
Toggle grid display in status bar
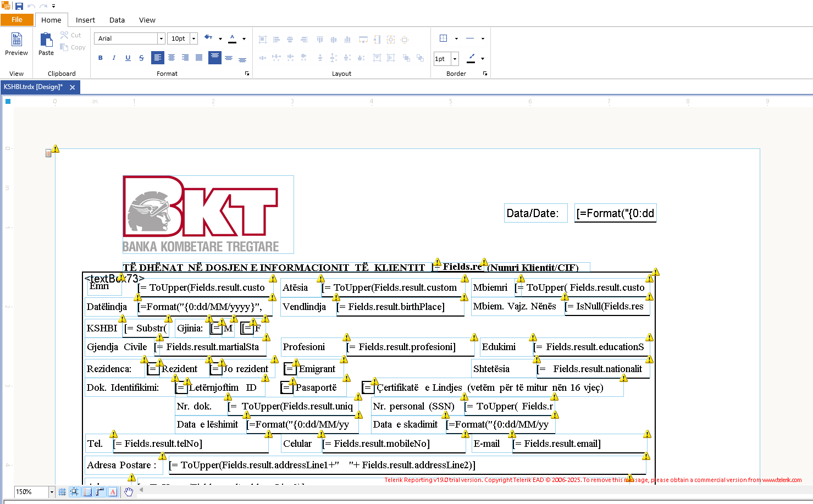pos(62,492)
